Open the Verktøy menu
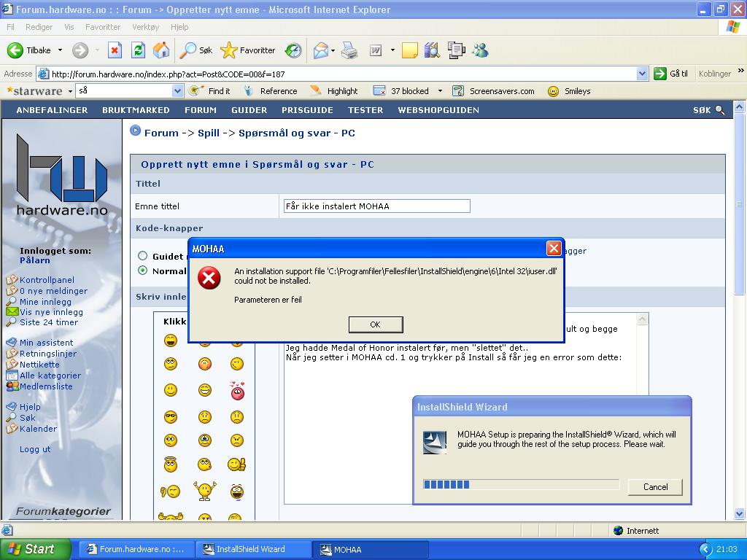747x560 pixels. point(146,27)
